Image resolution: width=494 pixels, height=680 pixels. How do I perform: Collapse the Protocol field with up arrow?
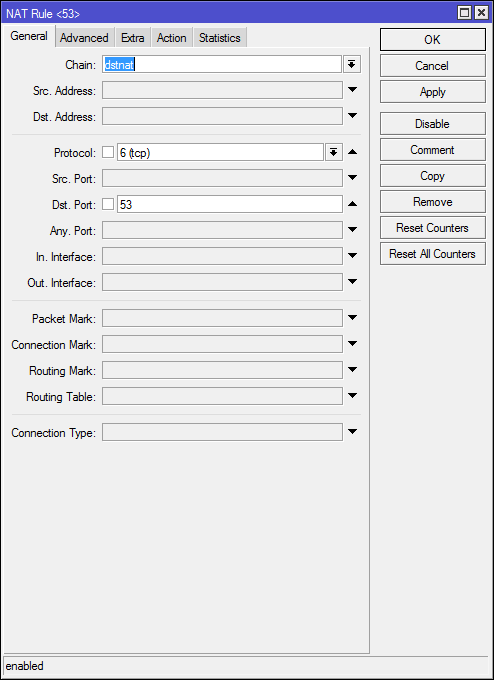pos(353,152)
